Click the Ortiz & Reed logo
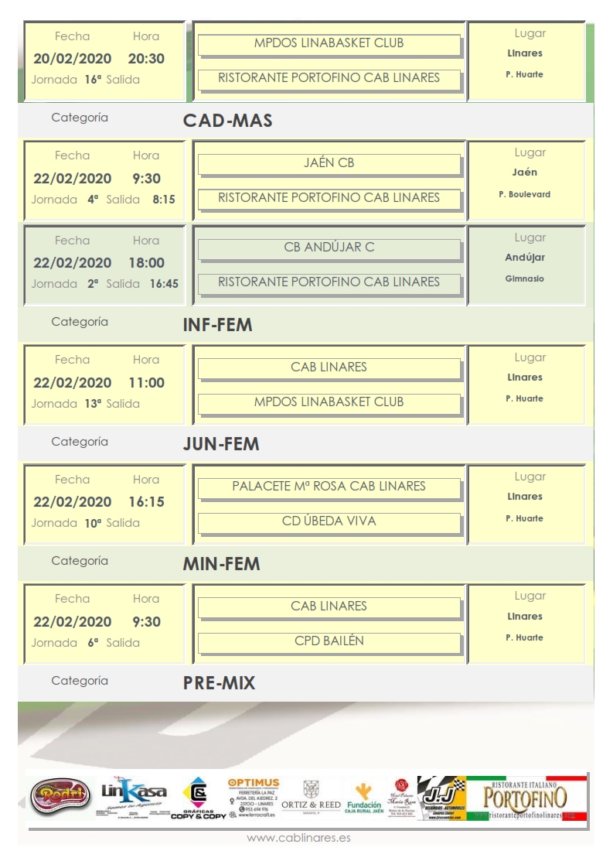This screenshot has width=613, height=868. coord(311,798)
